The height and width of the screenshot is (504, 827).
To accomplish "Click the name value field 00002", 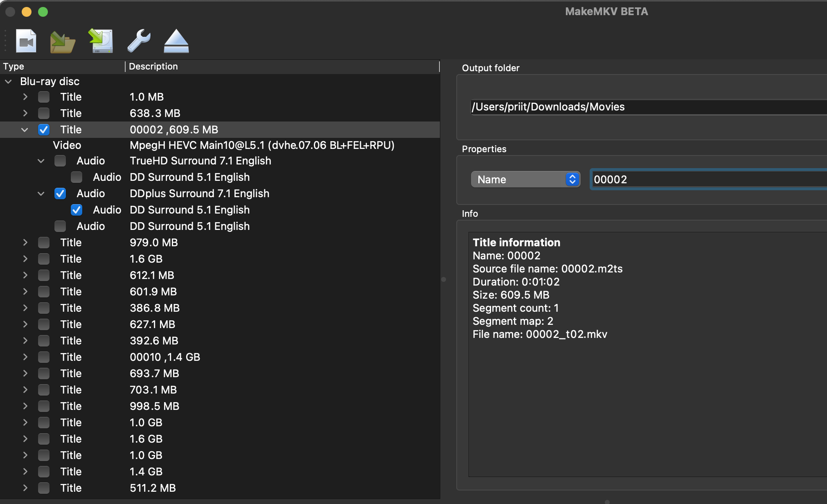I will pyautogui.click(x=709, y=179).
